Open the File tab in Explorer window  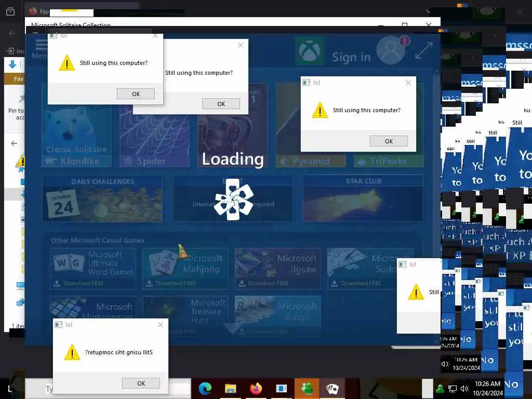coord(18,79)
